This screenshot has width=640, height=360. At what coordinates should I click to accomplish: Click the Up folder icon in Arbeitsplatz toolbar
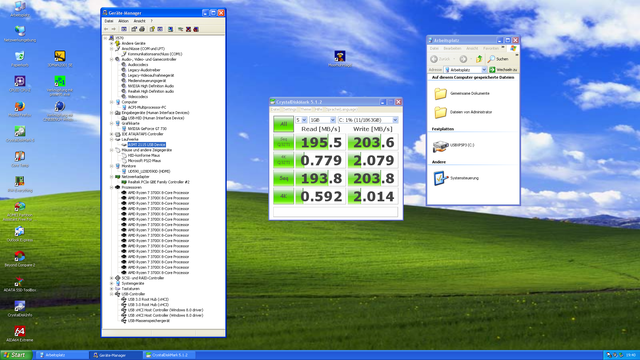point(479,59)
